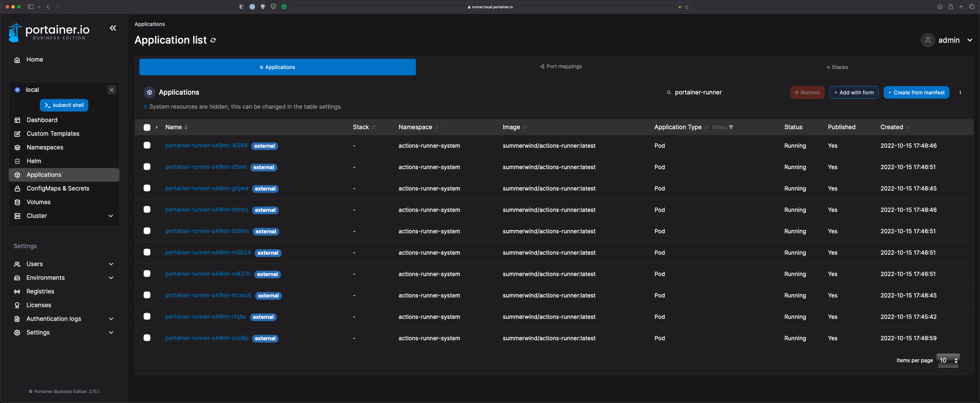This screenshot has width=980, height=403.
Task: Show tab overview icon
Action: coord(972,7)
